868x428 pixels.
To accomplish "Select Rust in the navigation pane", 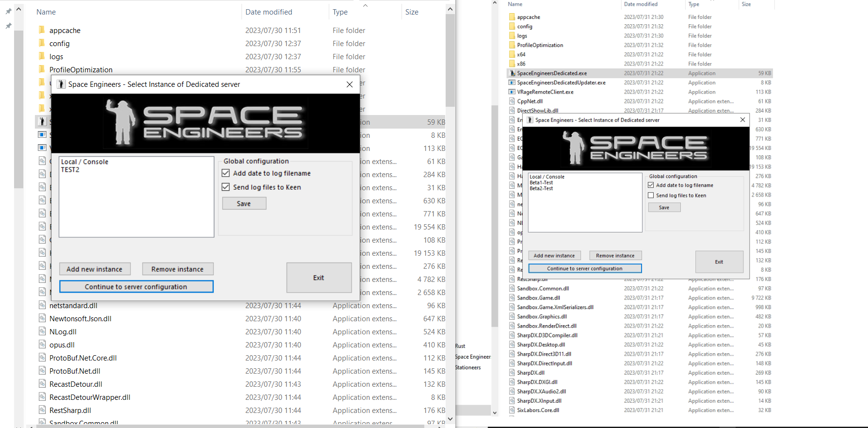I will 460,346.
